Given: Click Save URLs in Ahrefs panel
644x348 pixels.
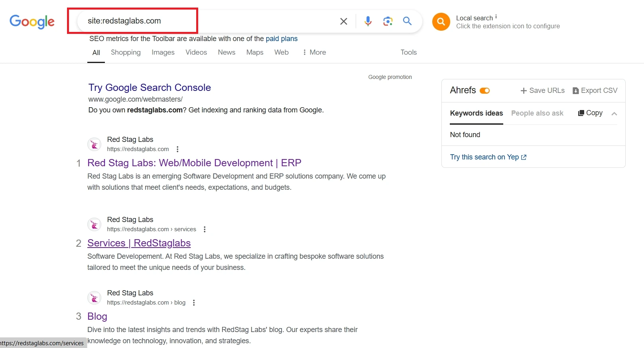Looking at the screenshot, I should (x=542, y=90).
